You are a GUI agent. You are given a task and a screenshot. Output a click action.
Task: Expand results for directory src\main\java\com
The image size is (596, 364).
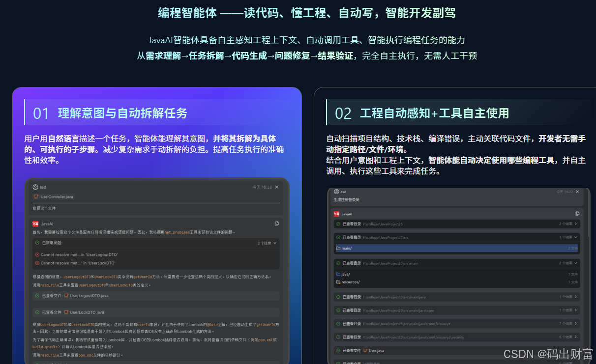tap(576, 310)
